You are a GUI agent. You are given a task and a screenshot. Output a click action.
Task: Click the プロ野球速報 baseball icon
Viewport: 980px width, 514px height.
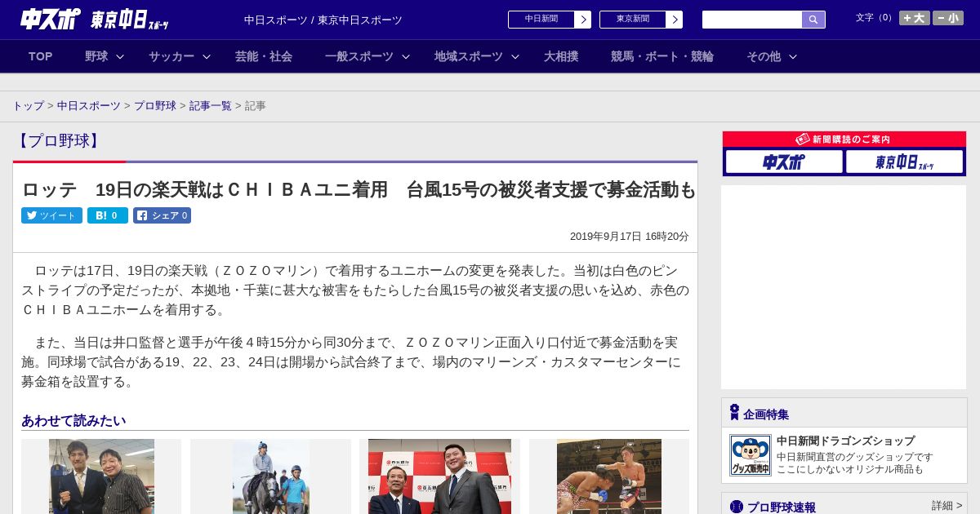click(737, 507)
